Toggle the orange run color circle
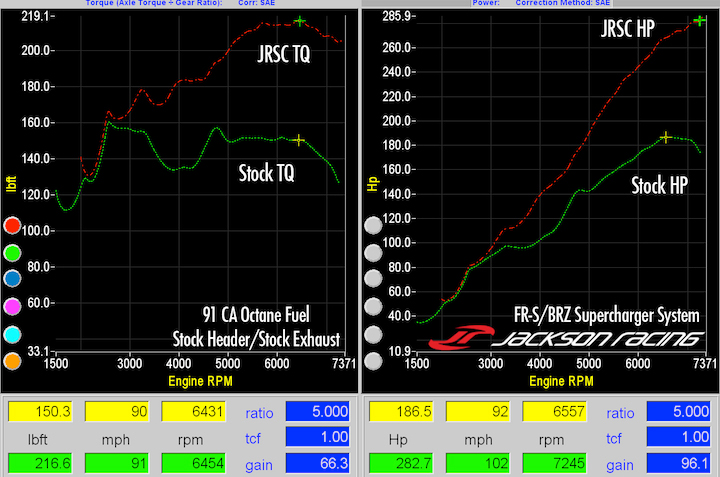This screenshot has width=720, height=477. click(12, 361)
